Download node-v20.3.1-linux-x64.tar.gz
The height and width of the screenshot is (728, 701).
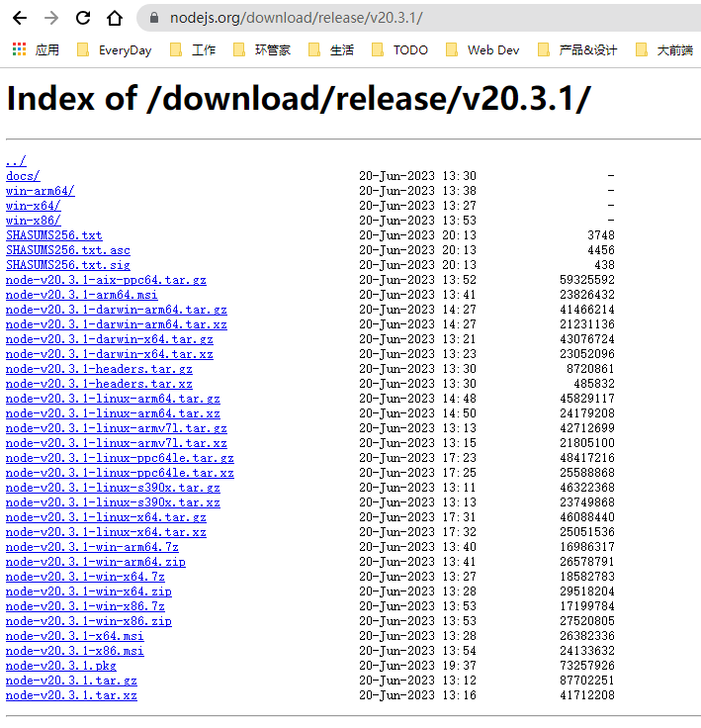click(x=106, y=517)
